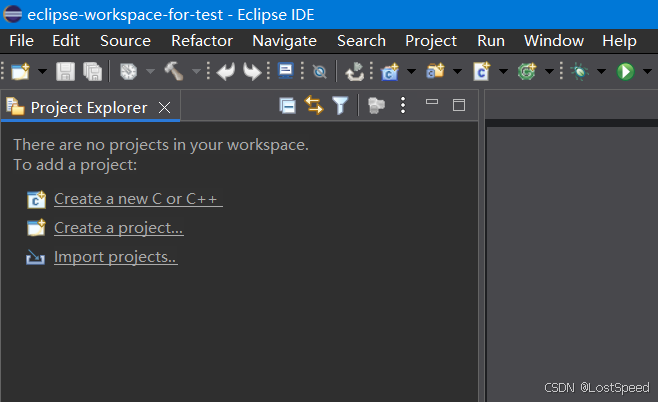Open the terminal monitor icon
Viewport: 658px width, 402px height.
(286, 71)
